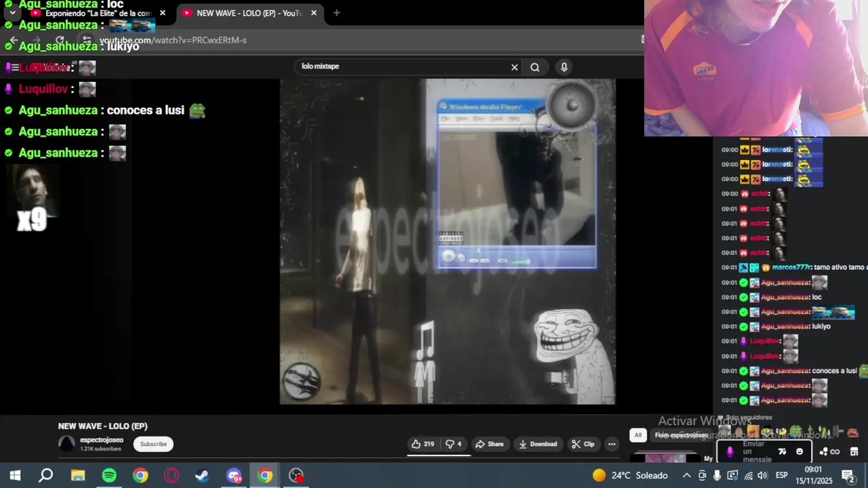Open the volume control in system tray
The image size is (868, 488).
pyautogui.click(x=763, y=475)
